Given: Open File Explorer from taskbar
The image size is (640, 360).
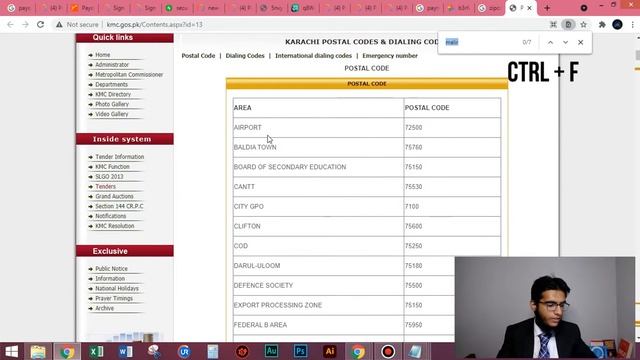Looking at the screenshot, I should (38, 351).
